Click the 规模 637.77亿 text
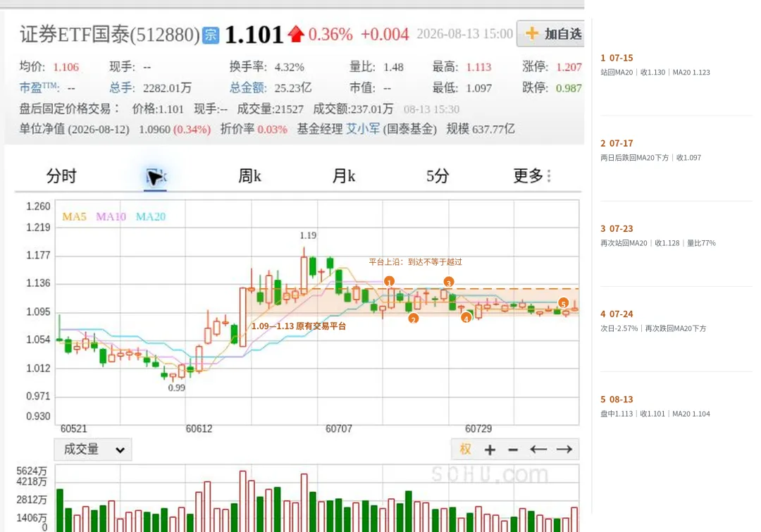 pos(481,129)
